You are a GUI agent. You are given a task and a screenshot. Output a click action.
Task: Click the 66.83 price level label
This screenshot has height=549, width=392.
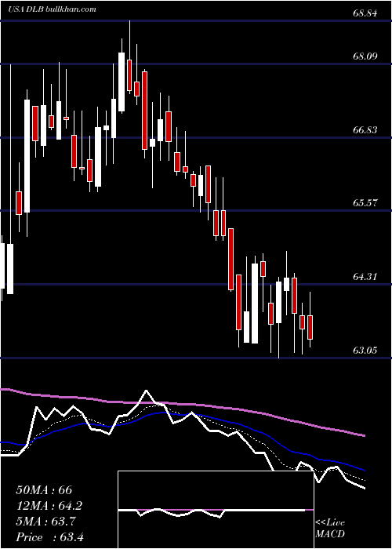pyautogui.click(x=365, y=130)
